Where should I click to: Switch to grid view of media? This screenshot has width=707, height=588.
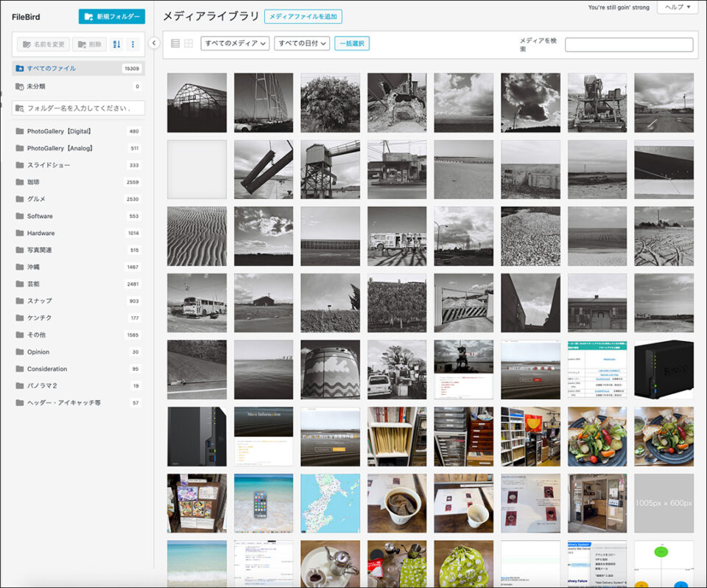pyautogui.click(x=189, y=43)
